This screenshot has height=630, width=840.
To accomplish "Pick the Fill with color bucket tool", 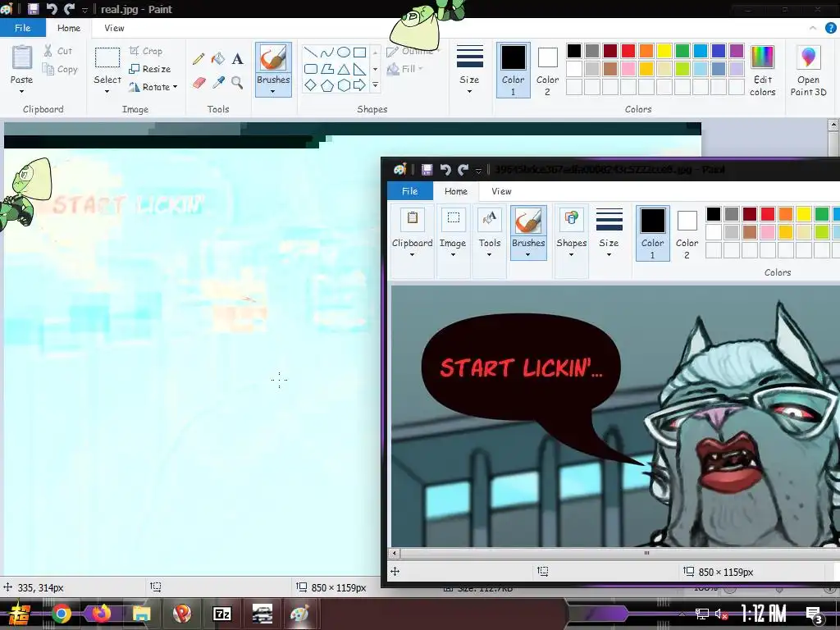I will coord(218,58).
